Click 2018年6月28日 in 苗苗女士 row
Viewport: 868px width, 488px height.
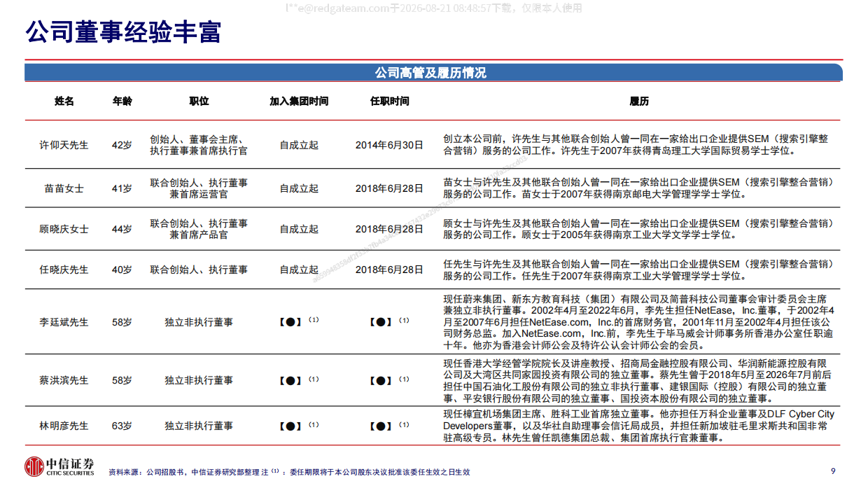tap(389, 188)
